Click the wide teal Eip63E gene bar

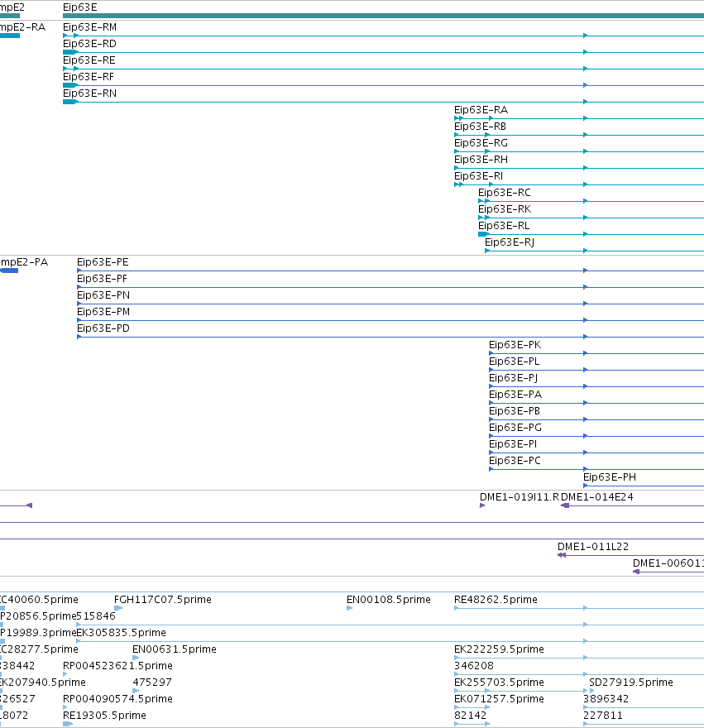tap(383, 16)
